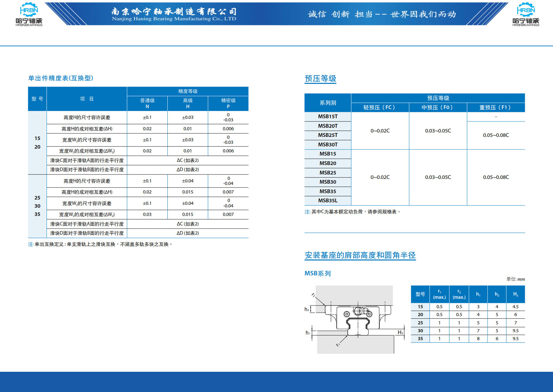Select the 4.5 value for model 15
The image size is (553, 392).
pyautogui.click(x=516, y=307)
